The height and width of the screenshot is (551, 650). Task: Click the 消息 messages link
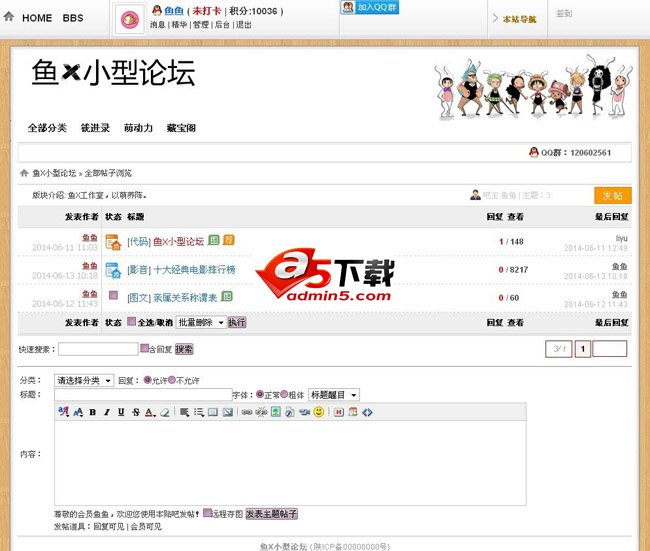[158, 24]
